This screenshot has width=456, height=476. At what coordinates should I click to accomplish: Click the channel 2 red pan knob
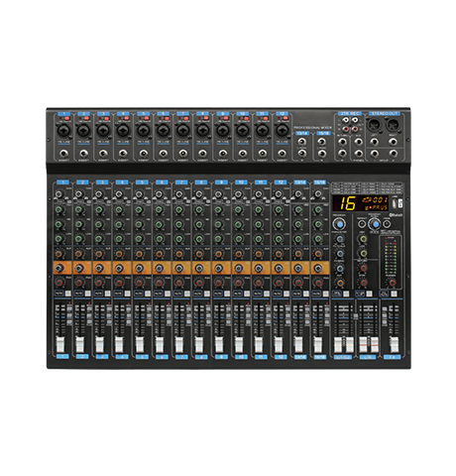(x=79, y=283)
